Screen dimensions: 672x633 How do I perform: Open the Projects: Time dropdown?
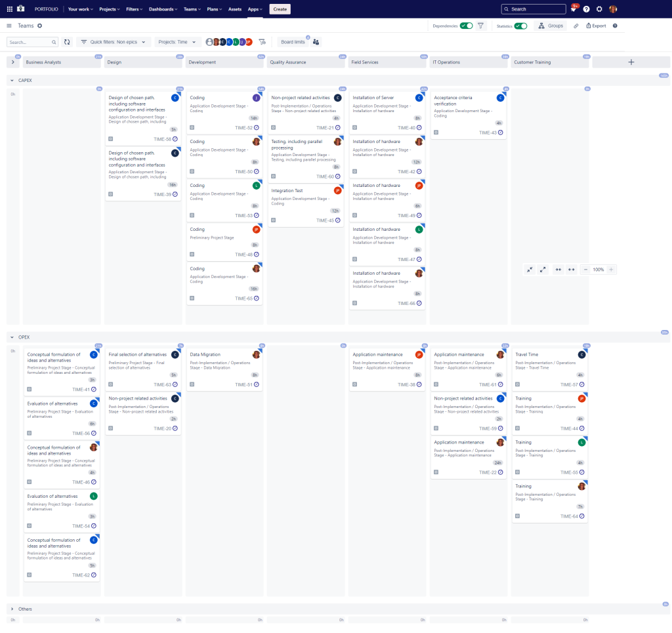[177, 42]
